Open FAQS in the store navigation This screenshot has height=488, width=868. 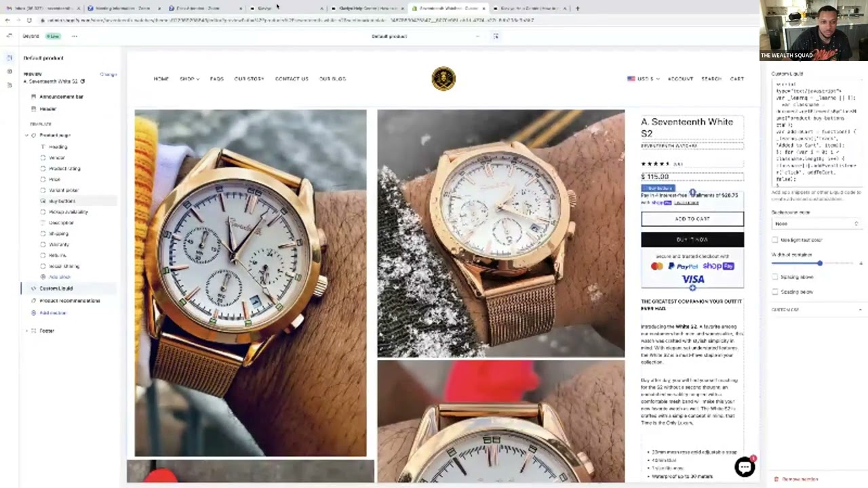[216, 79]
